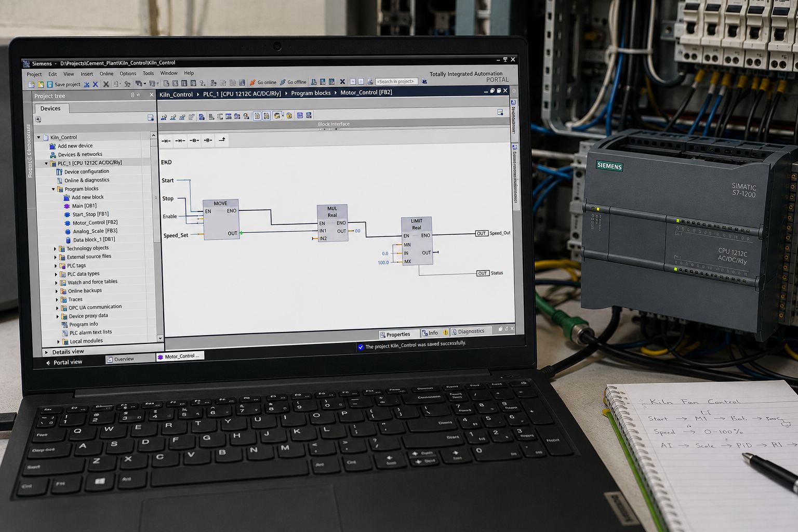The image size is (798, 532).
Task: Select the Motor_Control editor taskbar button
Action: point(180,356)
